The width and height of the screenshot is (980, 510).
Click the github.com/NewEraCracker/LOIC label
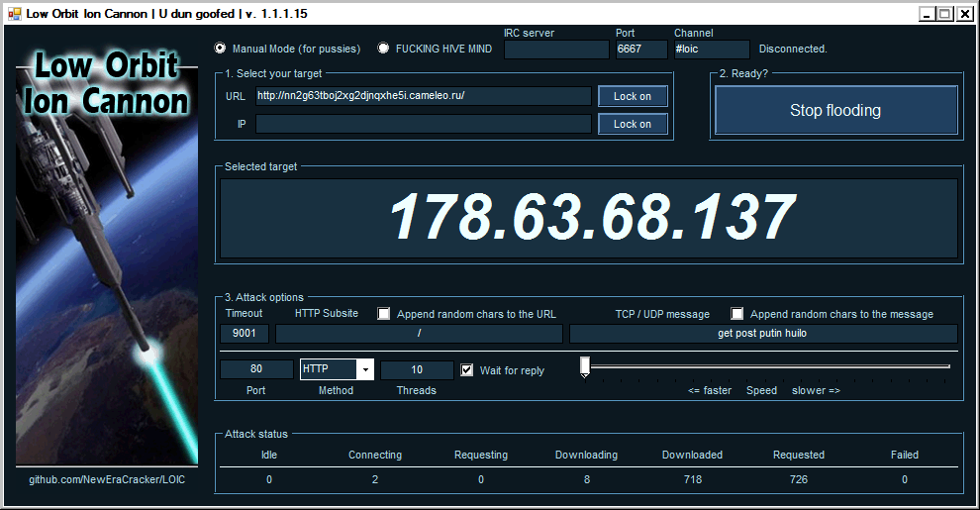(x=107, y=480)
